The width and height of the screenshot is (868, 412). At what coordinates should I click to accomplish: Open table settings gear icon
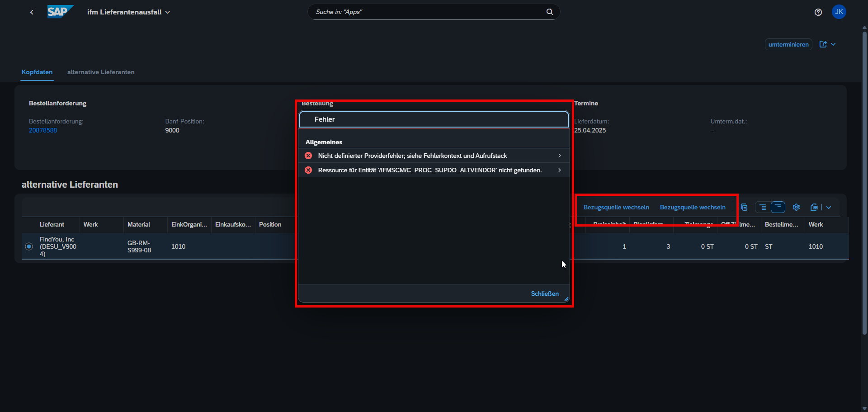[796, 207]
